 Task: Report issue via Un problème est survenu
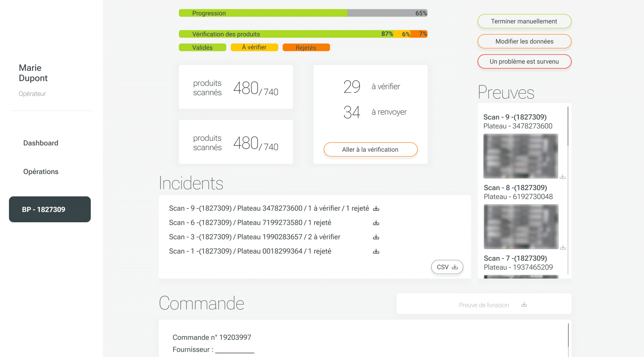(524, 61)
